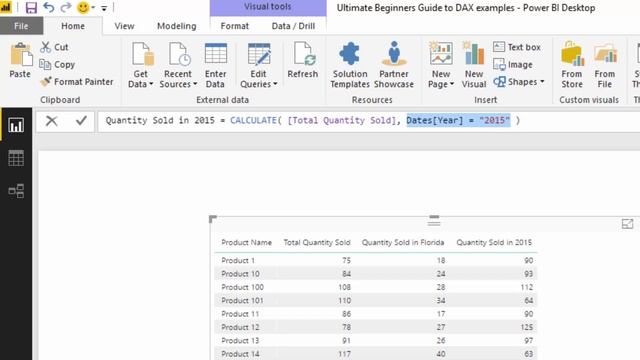The width and height of the screenshot is (640, 360).
Task: Open Recent Sources dropdown
Action: (x=178, y=65)
